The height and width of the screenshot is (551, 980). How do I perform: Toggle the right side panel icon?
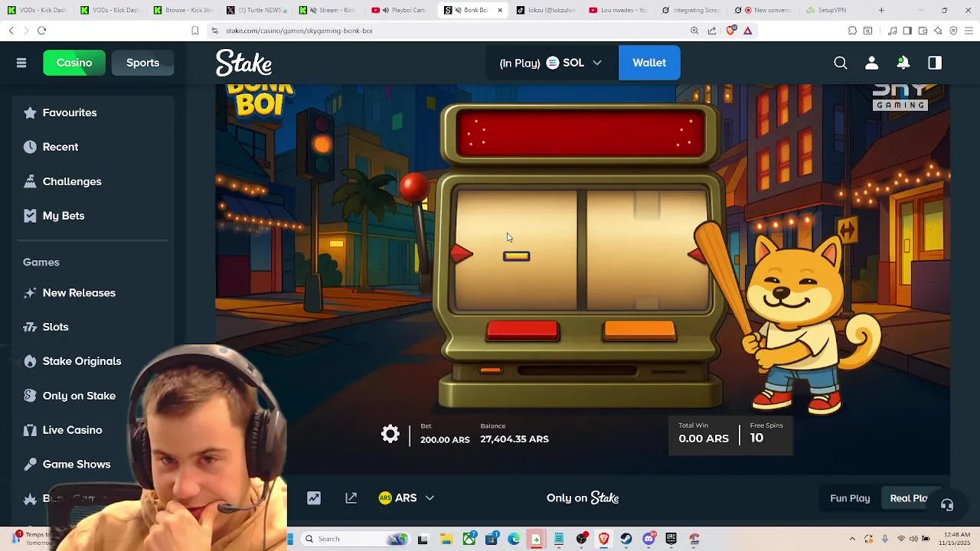pos(935,63)
